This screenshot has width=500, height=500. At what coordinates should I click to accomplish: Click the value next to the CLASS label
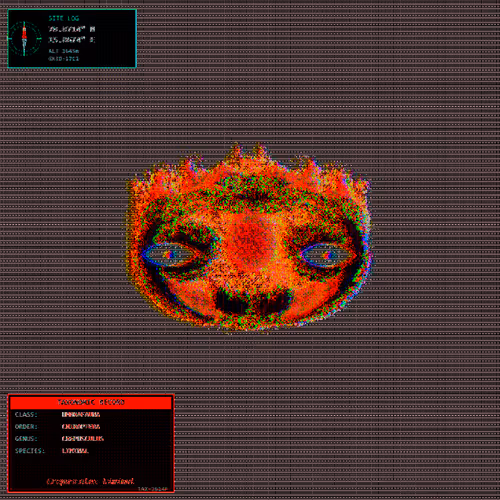81,415
